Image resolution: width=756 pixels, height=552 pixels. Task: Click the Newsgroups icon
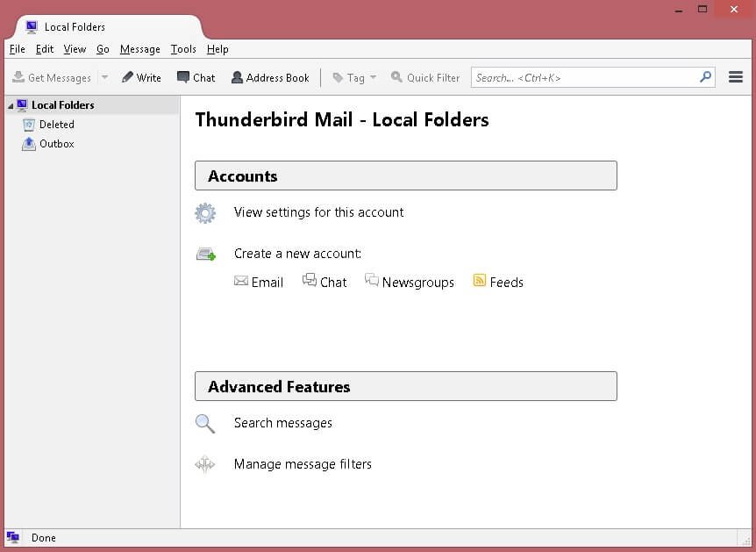coord(371,280)
